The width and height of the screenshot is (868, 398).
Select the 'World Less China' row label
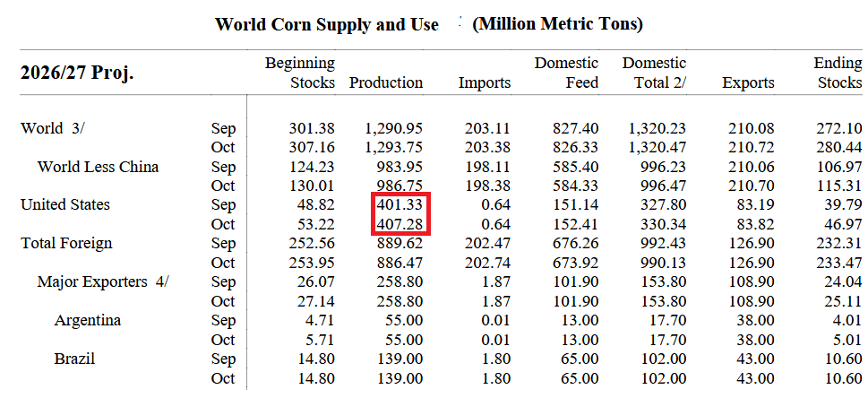point(98,167)
